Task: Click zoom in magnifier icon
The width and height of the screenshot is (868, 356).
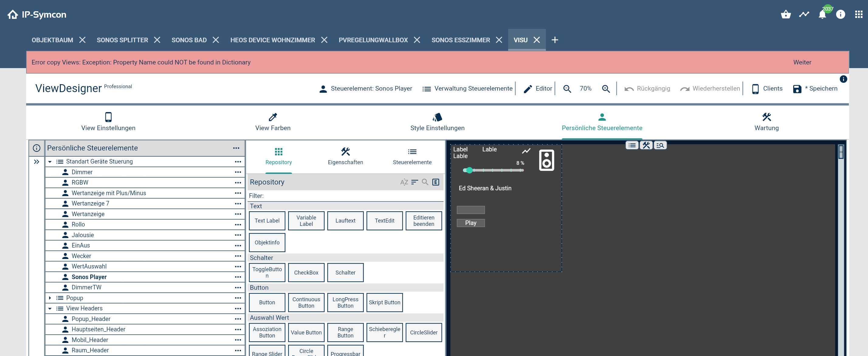Action: (x=606, y=89)
